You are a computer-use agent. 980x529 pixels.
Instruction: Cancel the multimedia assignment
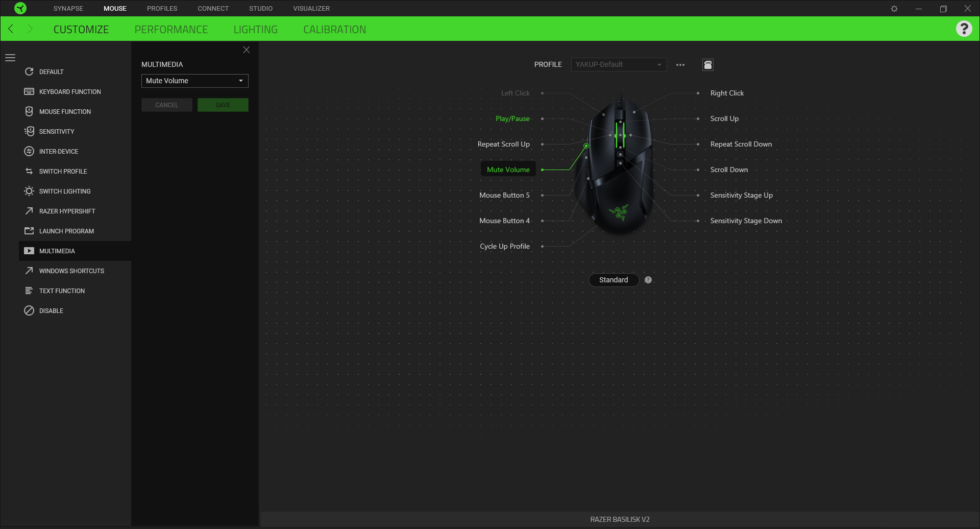pyautogui.click(x=167, y=105)
